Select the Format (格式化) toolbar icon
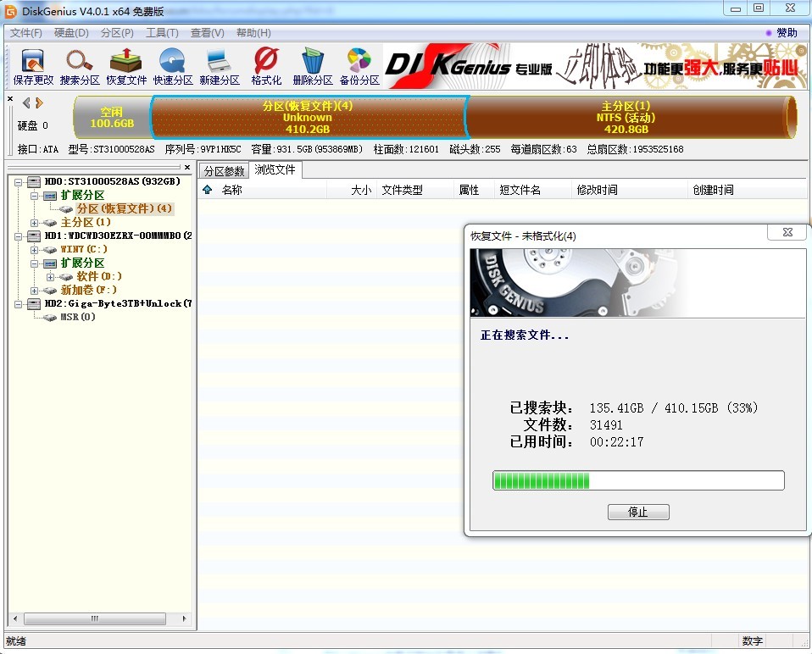The width and height of the screenshot is (812, 654). tap(266, 66)
